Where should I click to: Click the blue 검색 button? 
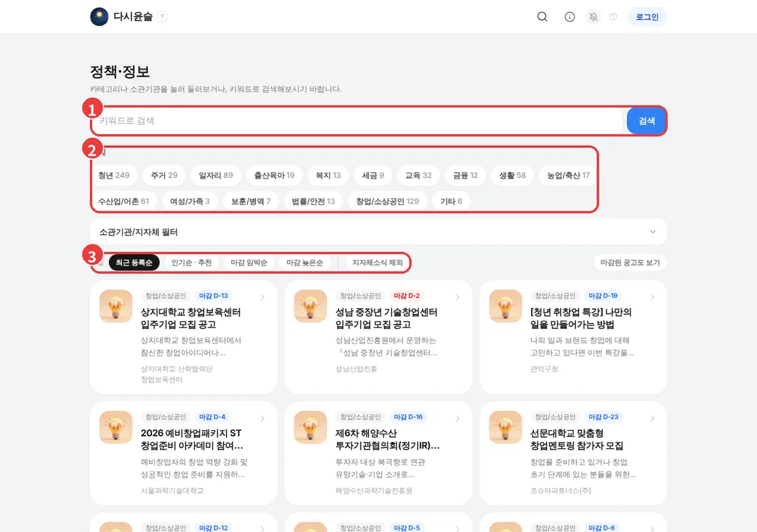pyautogui.click(x=646, y=120)
